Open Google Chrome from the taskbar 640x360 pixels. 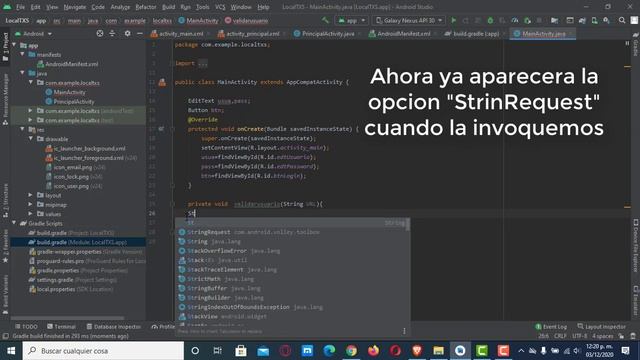(351, 351)
